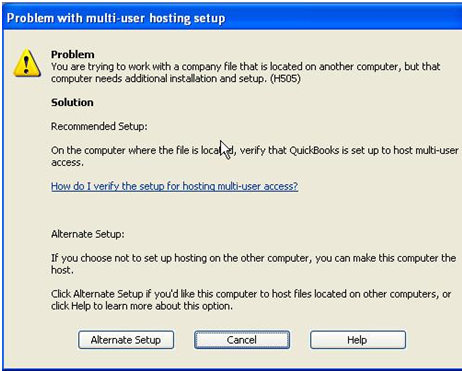462x371 pixels.
Task: Select the 'Alternate Setup:' label text
Action: 88,234
